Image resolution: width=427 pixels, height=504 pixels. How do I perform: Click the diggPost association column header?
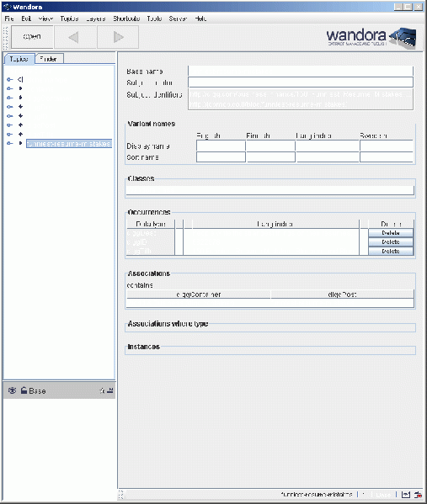[x=343, y=294]
